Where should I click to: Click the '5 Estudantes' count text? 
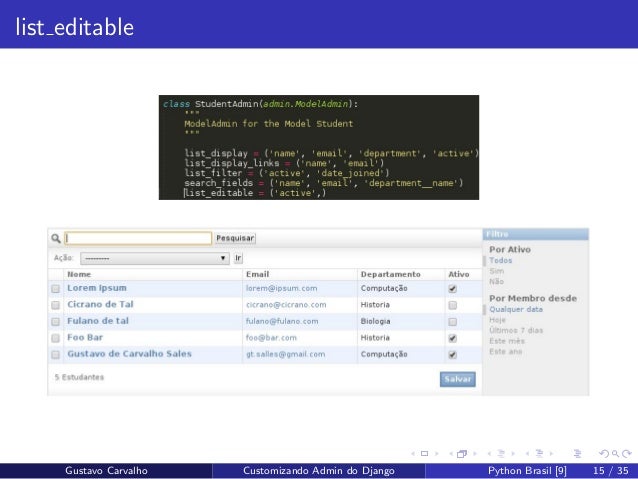(79, 377)
